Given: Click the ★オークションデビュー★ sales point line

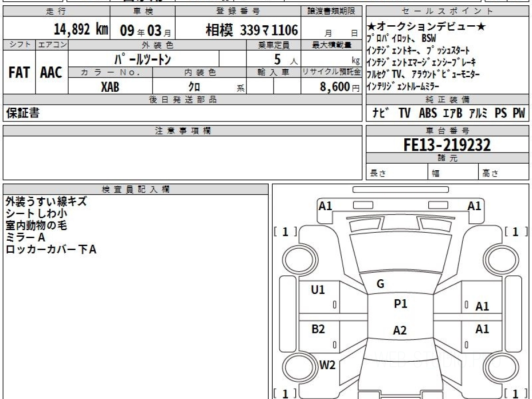Looking at the screenshot, I should (426, 27).
